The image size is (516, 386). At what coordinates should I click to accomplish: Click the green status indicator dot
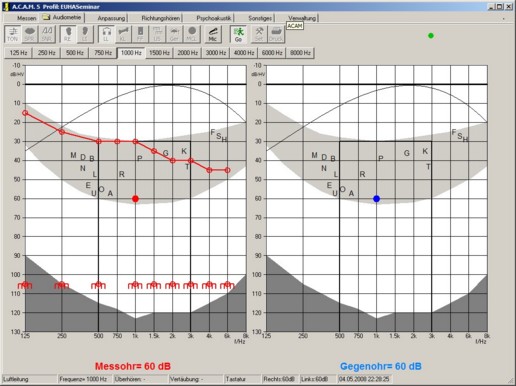pyautogui.click(x=431, y=35)
